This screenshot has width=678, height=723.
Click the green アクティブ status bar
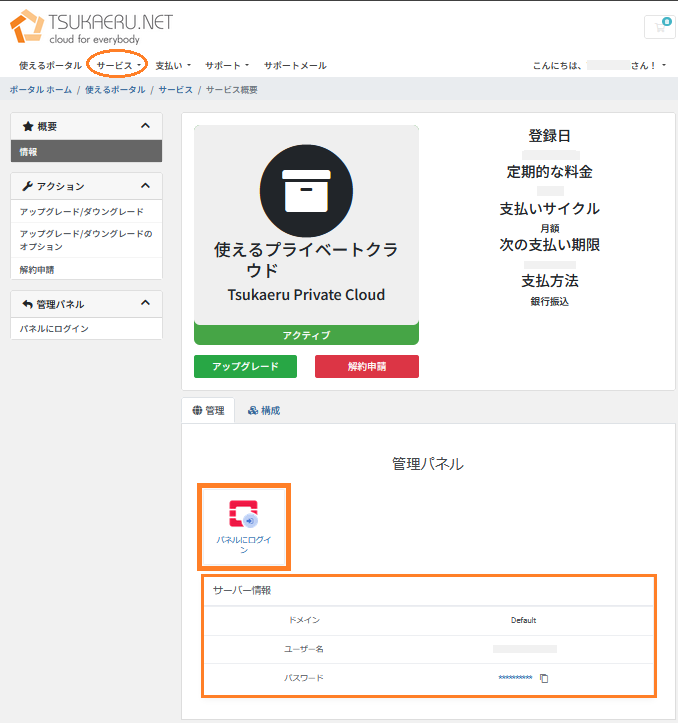306,335
